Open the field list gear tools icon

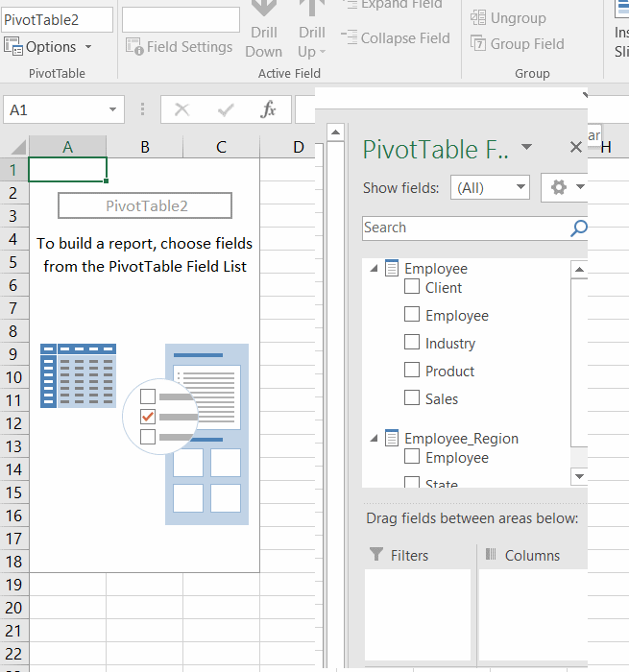[x=558, y=188]
